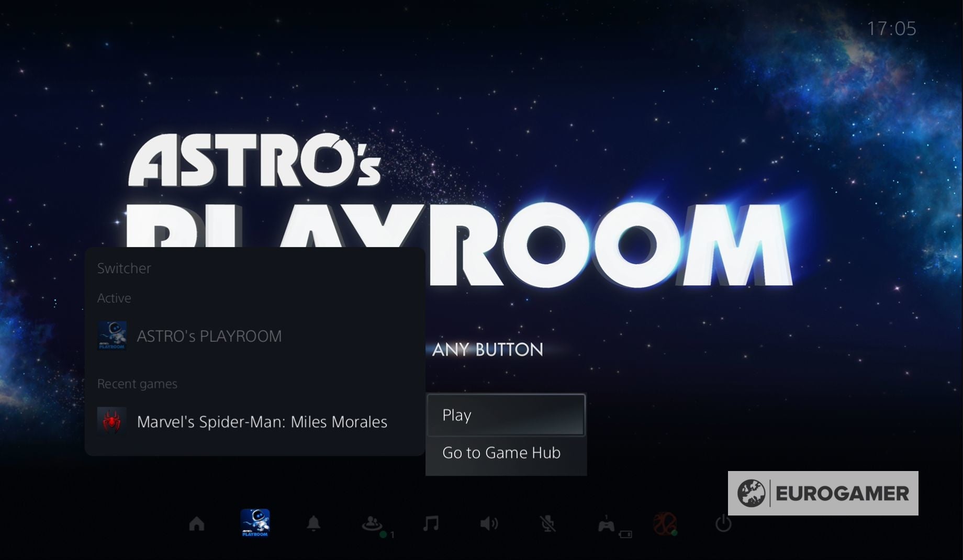Go to the Home icon in control center
This screenshot has height=560, width=963.
click(x=197, y=523)
